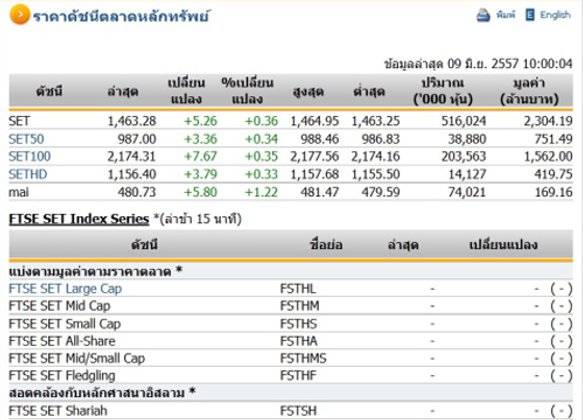Open the SETHD index link
583x420 pixels.
tap(28, 174)
